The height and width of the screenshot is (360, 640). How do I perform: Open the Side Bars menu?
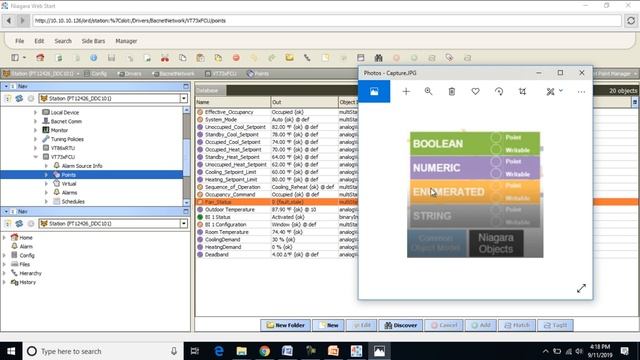[x=93, y=41]
